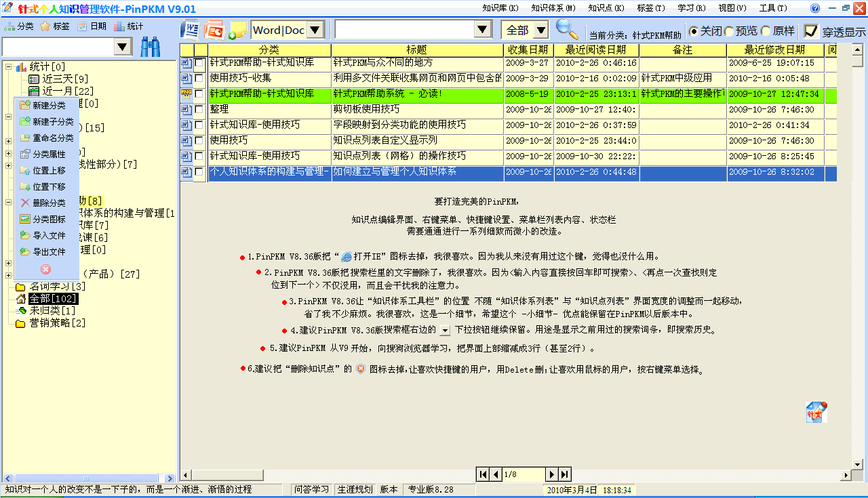Click the magnifying glass search icon
Screen dimensions: 868x498
567,29
